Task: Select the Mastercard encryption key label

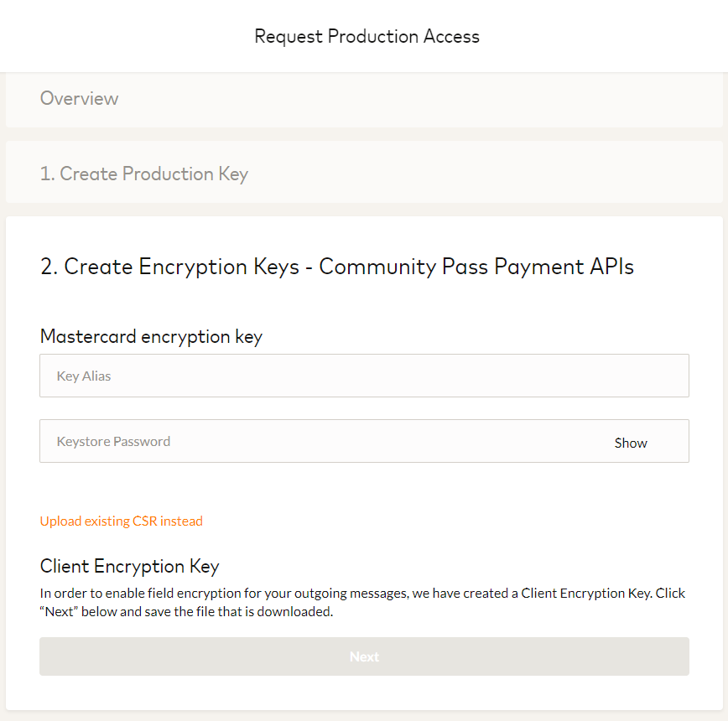Action: coord(151,337)
